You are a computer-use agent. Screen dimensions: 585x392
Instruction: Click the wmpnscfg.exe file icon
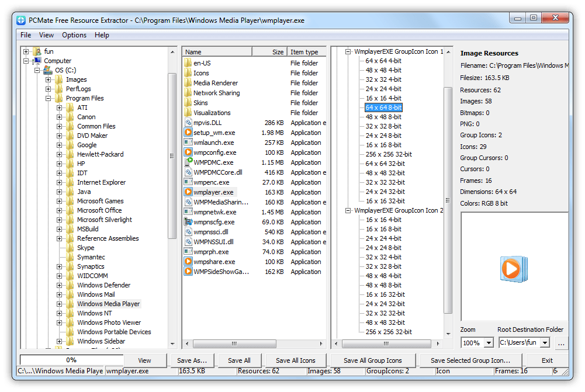pyautogui.click(x=188, y=222)
